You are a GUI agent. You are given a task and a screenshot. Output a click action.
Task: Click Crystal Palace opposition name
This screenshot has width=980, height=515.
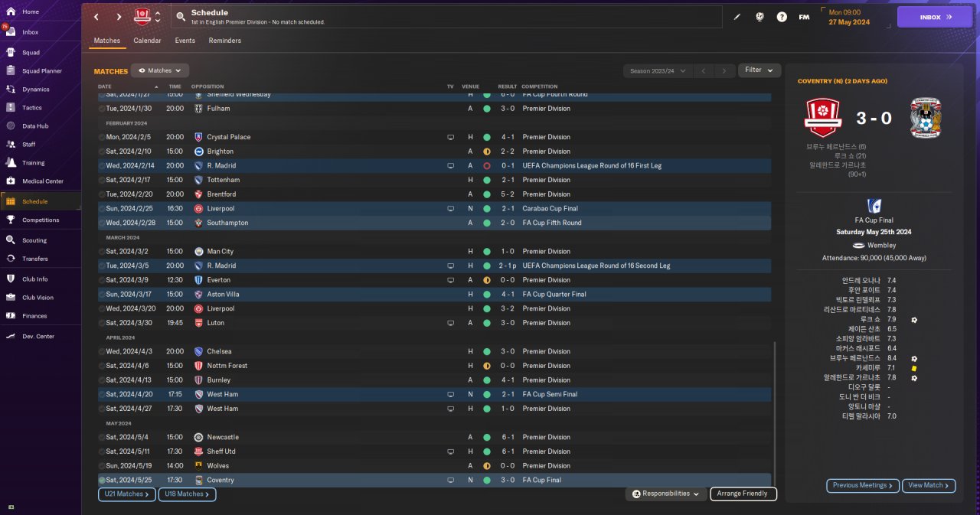click(x=228, y=137)
